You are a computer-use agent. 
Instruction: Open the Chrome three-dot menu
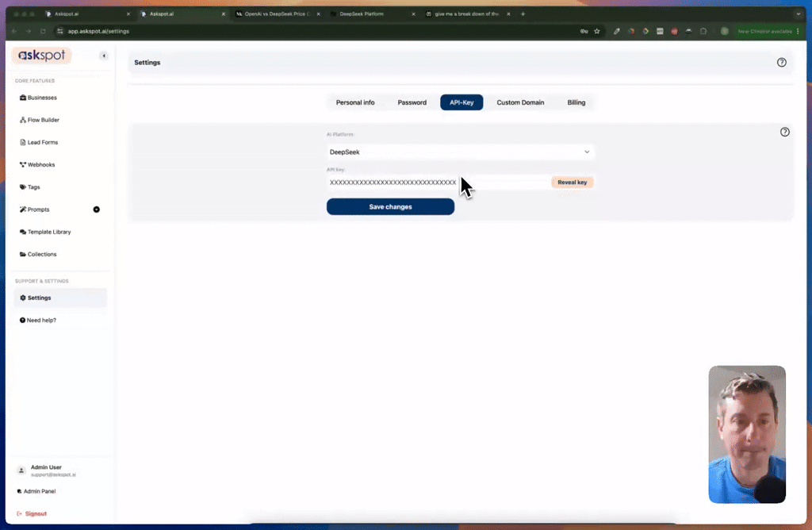798,31
